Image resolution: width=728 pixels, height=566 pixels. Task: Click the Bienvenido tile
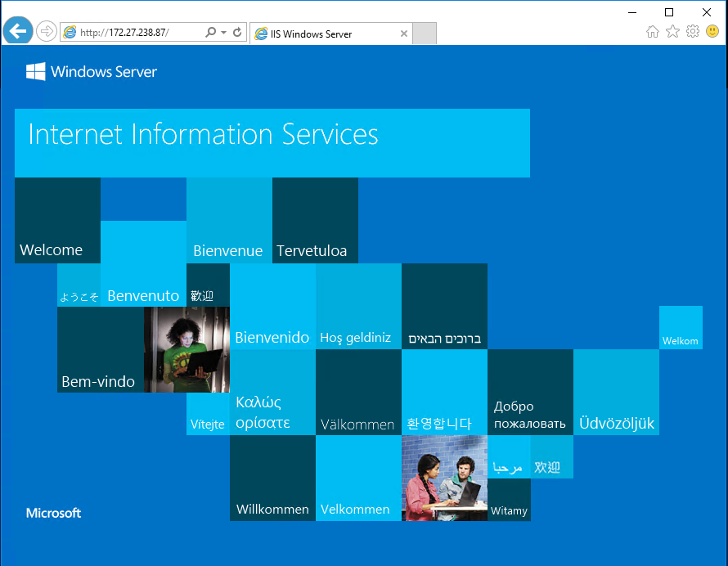[272, 307]
